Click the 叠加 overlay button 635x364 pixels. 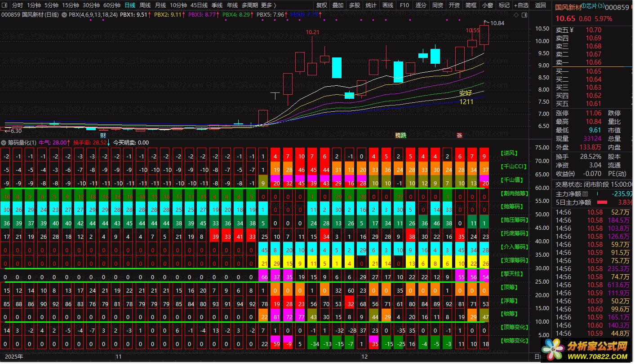click(x=338, y=5)
